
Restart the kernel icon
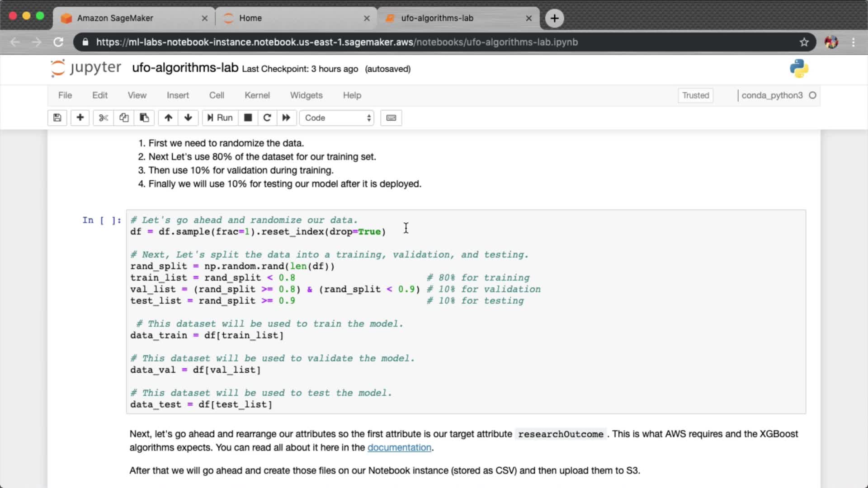pos(267,118)
